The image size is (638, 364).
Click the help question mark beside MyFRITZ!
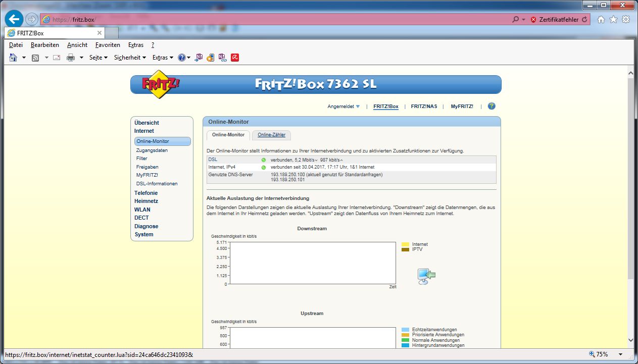492,106
